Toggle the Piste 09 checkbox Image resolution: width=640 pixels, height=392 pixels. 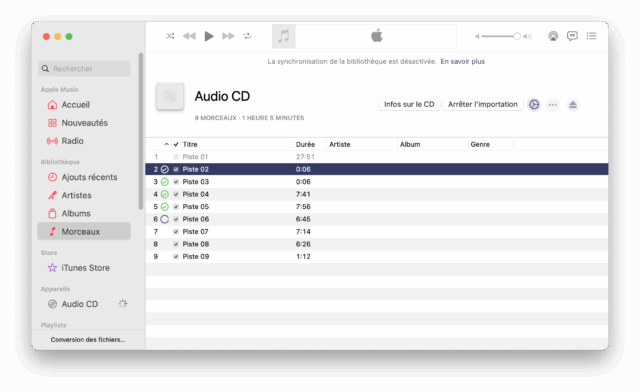[x=176, y=256]
